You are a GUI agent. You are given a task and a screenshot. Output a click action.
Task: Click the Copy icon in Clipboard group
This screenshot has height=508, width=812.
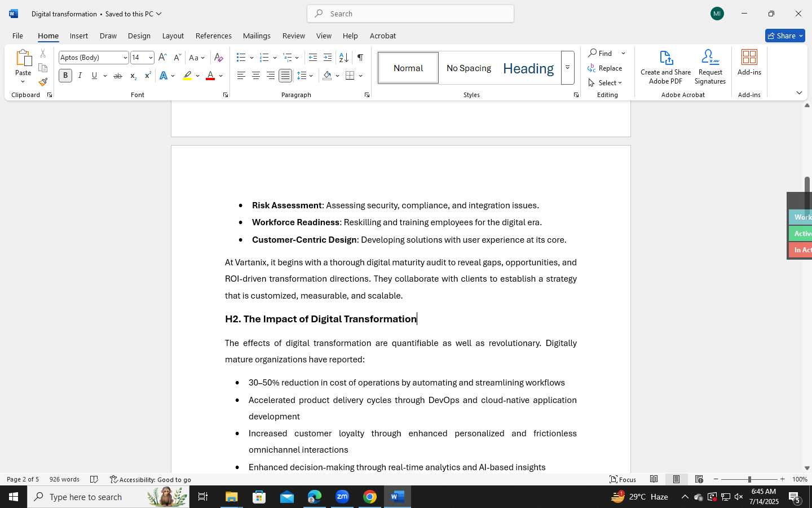click(x=43, y=68)
